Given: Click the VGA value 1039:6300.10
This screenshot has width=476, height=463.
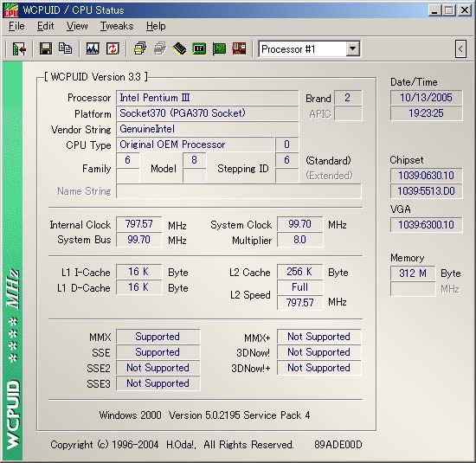Looking at the screenshot, I should click(x=426, y=225).
